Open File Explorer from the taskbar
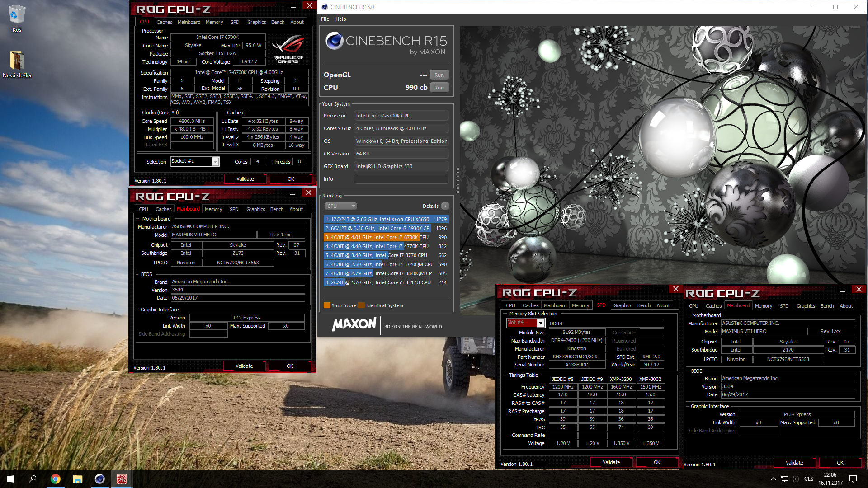 tap(77, 479)
